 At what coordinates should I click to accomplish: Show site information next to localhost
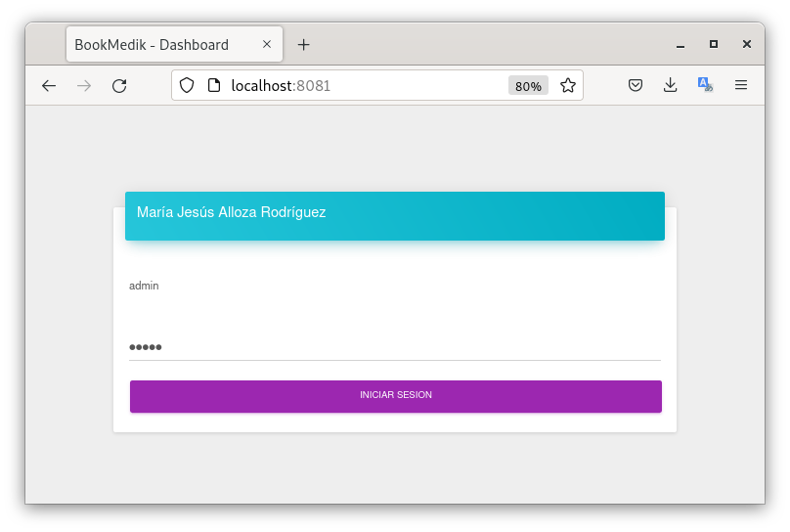pyautogui.click(x=214, y=86)
